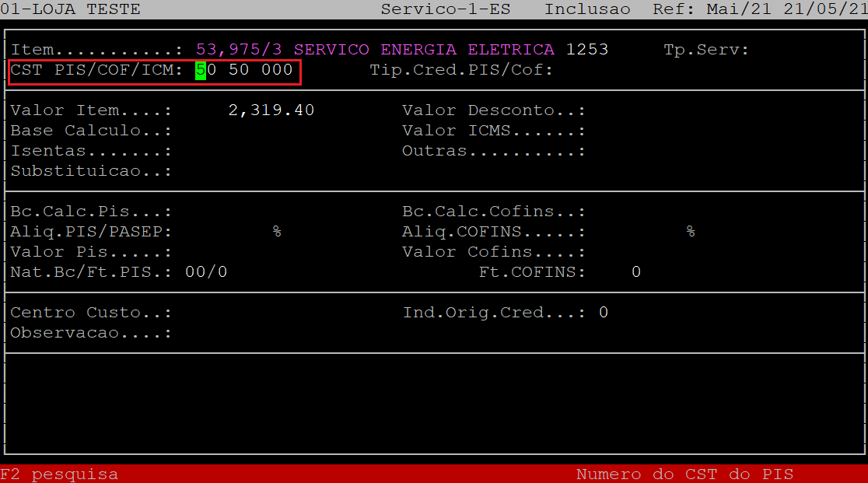The height and width of the screenshot is (483, 868).
Task: Select the Base Calculo field
Action: coord(233,131)
